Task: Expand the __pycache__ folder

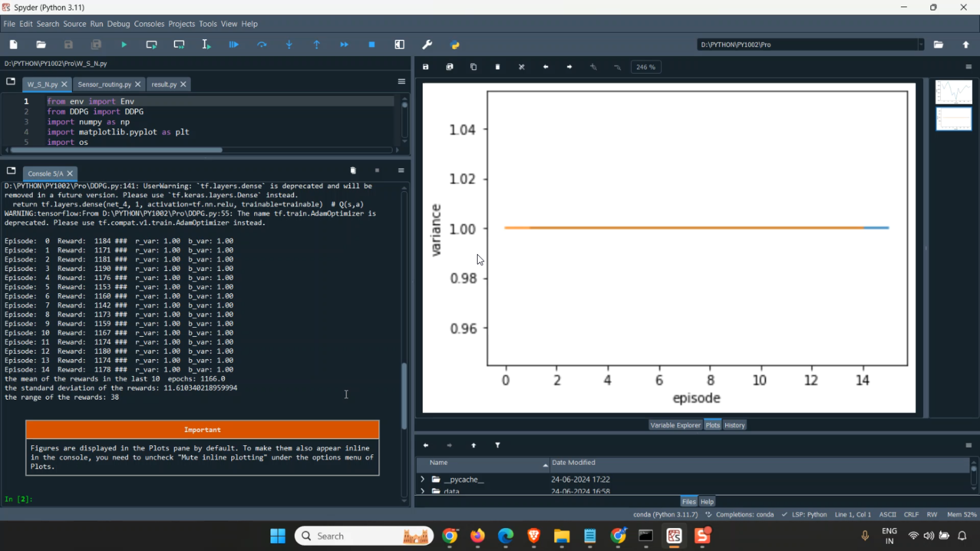Action: 423,479
